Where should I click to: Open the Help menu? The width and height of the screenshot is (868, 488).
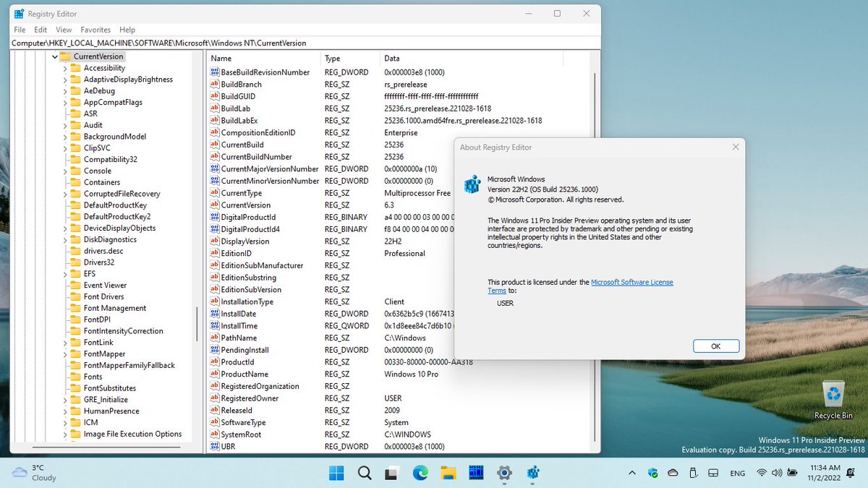click(127, 30)
